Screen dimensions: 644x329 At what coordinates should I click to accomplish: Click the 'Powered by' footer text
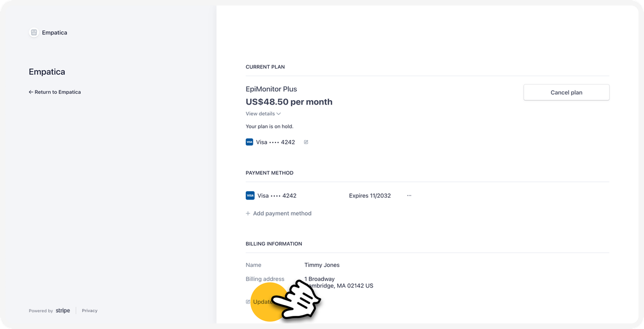pos(41,311)
